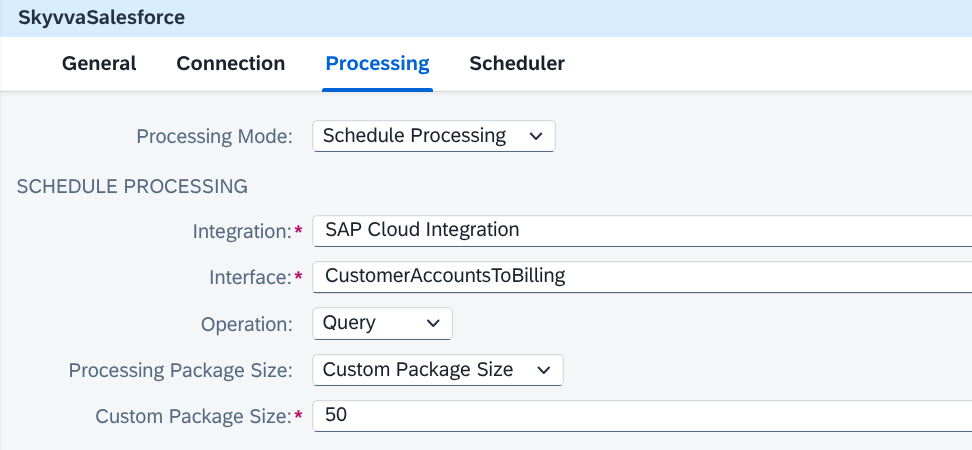
Task: Switch to the Connection tab
Action: coord(231,64)
